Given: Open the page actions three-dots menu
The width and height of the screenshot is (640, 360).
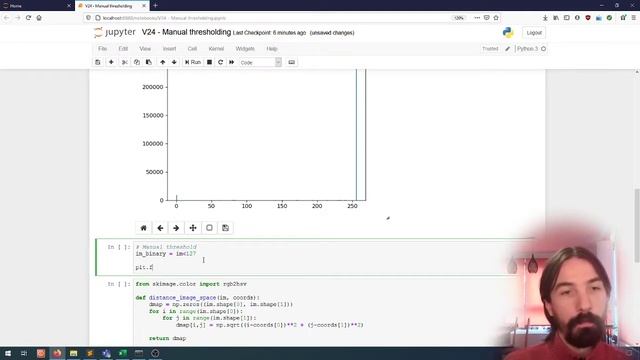Looking at the screenshot, I should [477, 18].
